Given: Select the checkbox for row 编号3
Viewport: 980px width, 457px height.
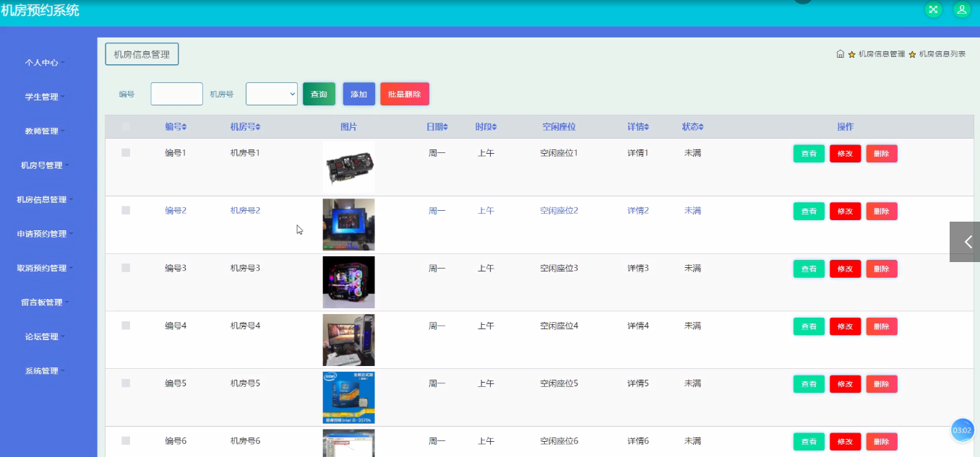Looking at the screenshot, I should pos(126,268).
